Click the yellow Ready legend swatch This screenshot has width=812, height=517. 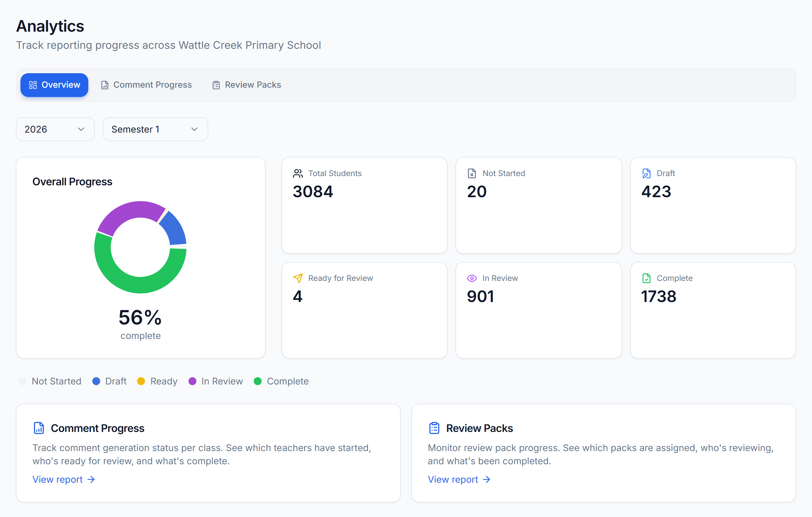tap(141, 381)
